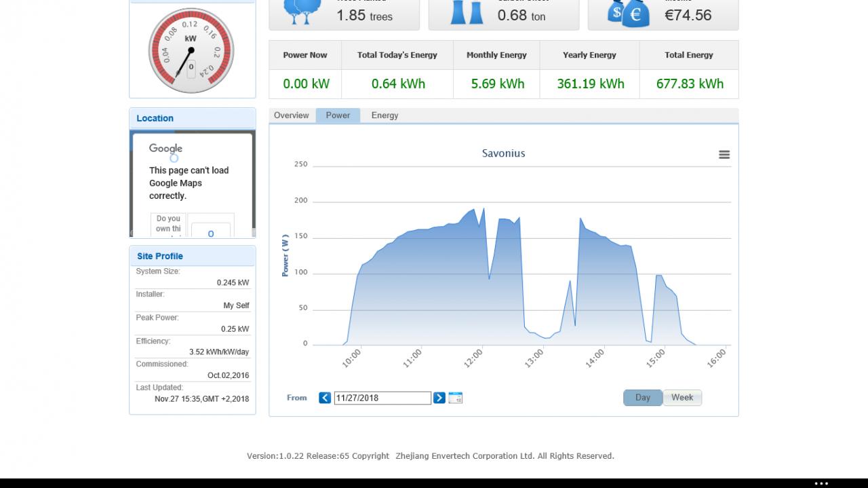868x488 pixels.
Task: Click the Yearly Energy column header
Action: click(589, 55)
